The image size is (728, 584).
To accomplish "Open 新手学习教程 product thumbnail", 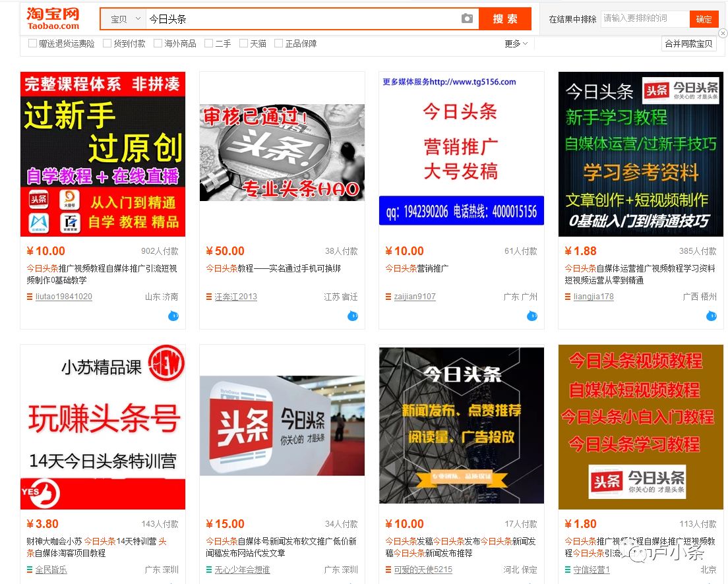I will (x=641, y=154).
